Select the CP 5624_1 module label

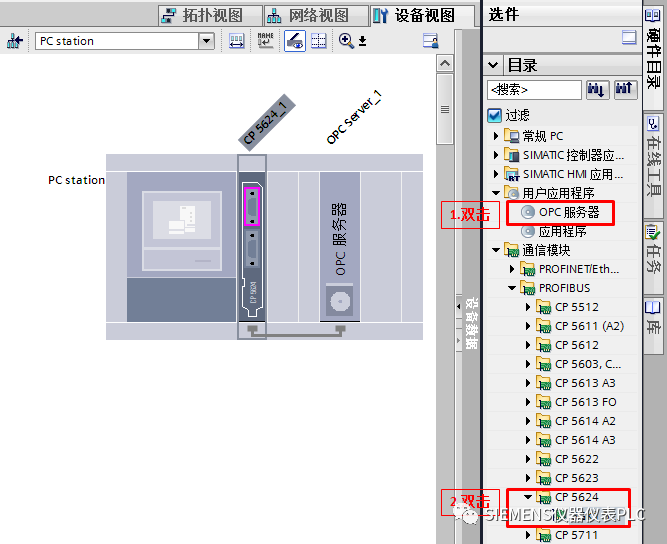coord(266,122)
